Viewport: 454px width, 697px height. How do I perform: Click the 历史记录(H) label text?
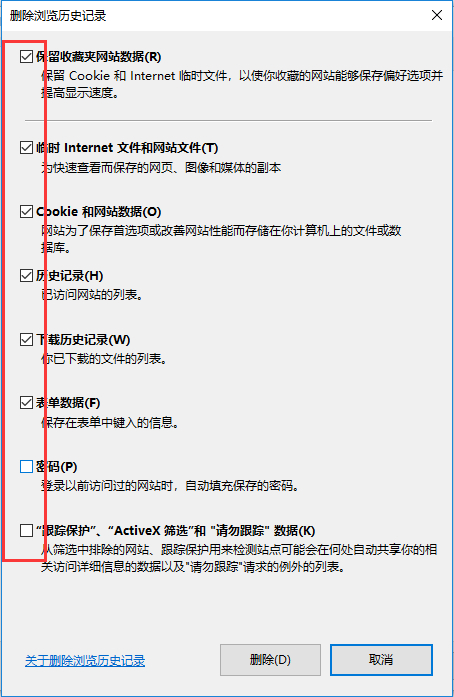point(70,276)
